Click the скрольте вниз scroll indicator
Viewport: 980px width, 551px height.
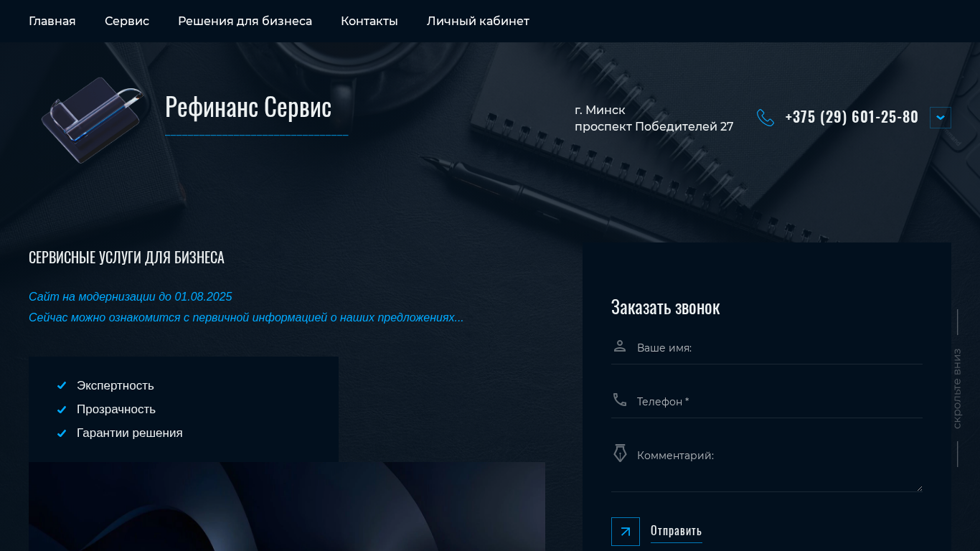coord(957,388)
